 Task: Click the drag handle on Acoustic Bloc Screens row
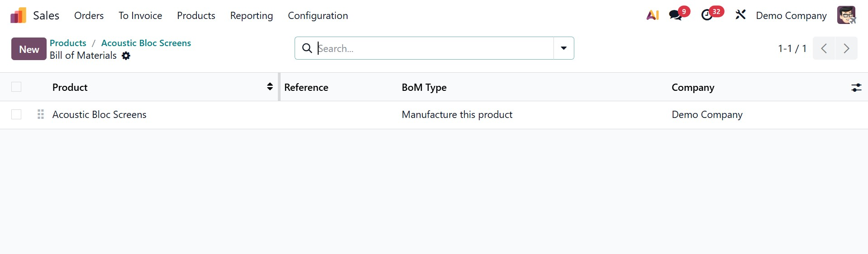click(41, 114)
